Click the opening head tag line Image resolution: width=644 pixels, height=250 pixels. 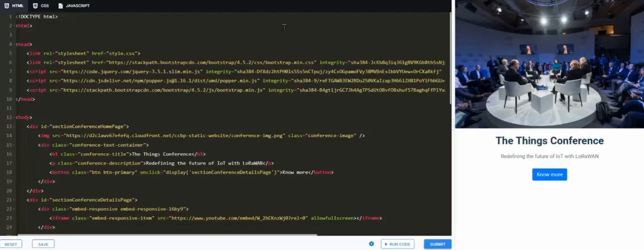(24, 44)
